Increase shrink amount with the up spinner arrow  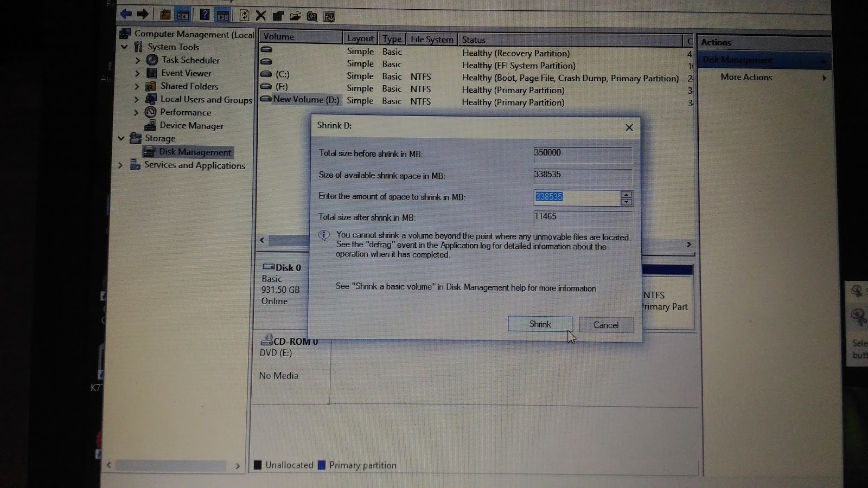point(626,194)
